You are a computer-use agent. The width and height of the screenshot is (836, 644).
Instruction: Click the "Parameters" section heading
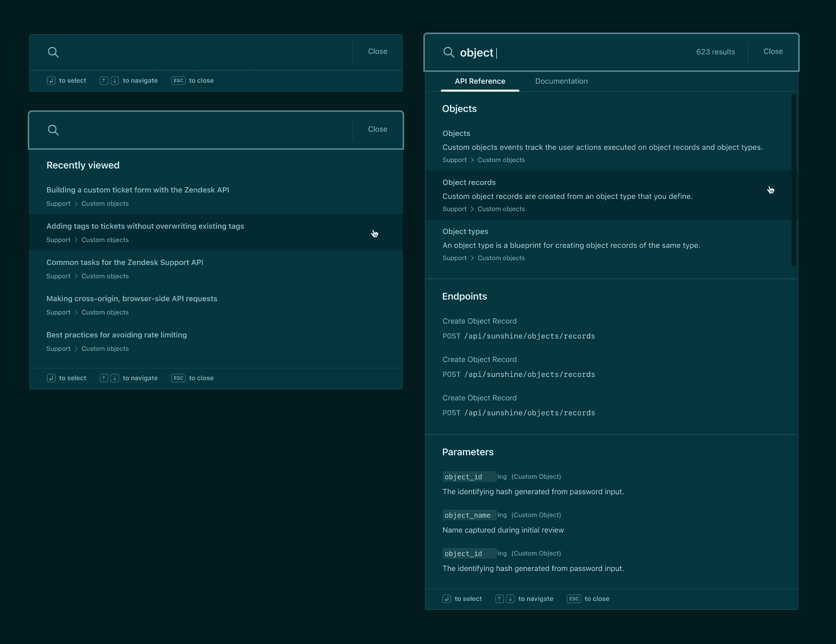click(x=468, y=452)
